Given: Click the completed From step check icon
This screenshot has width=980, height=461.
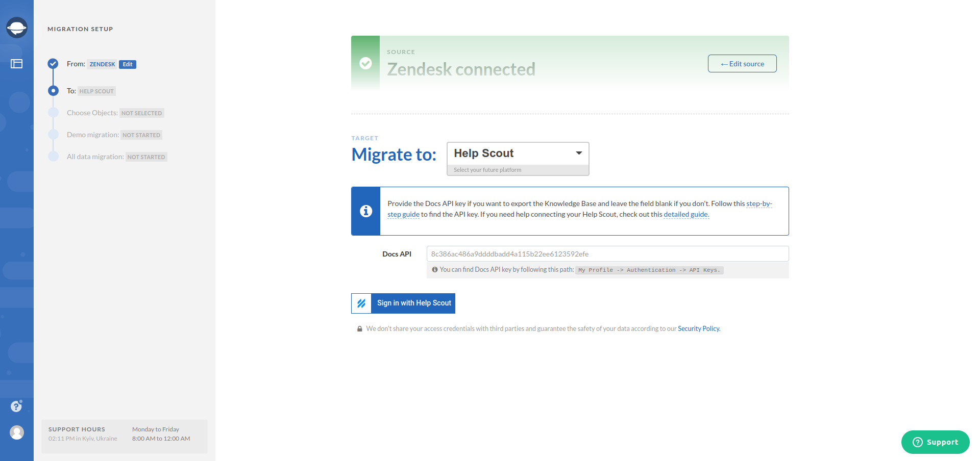Looking at the screenshot, I should [53, 64].
